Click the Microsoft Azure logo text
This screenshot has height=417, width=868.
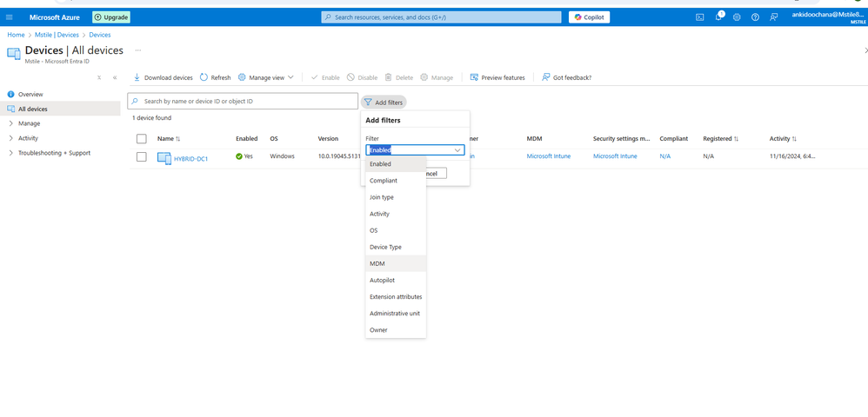(54, 17)
